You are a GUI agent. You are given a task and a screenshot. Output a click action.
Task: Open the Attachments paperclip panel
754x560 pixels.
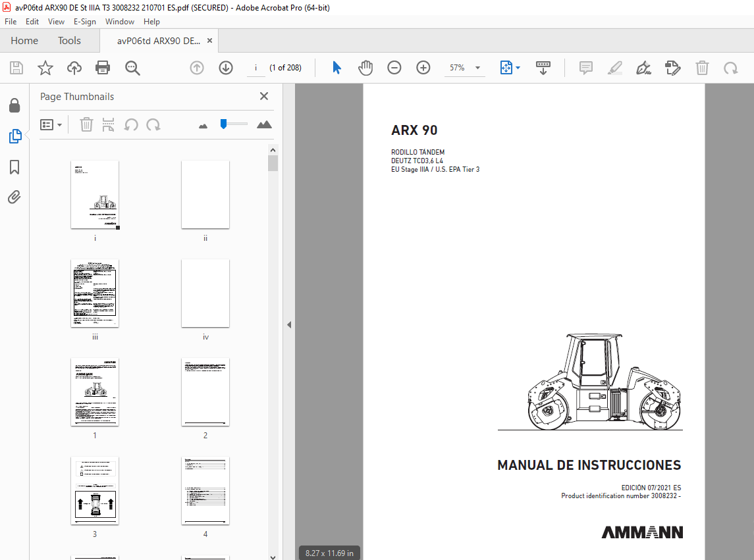(x=14, y=197)
